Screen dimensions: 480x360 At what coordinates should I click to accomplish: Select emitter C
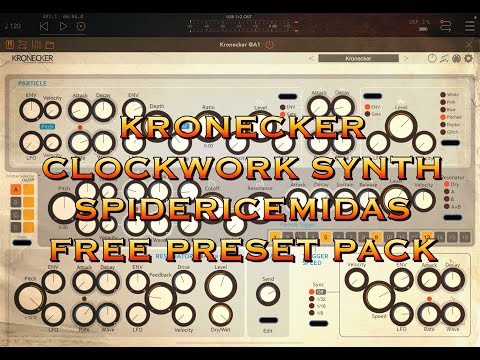pos(16,215)
